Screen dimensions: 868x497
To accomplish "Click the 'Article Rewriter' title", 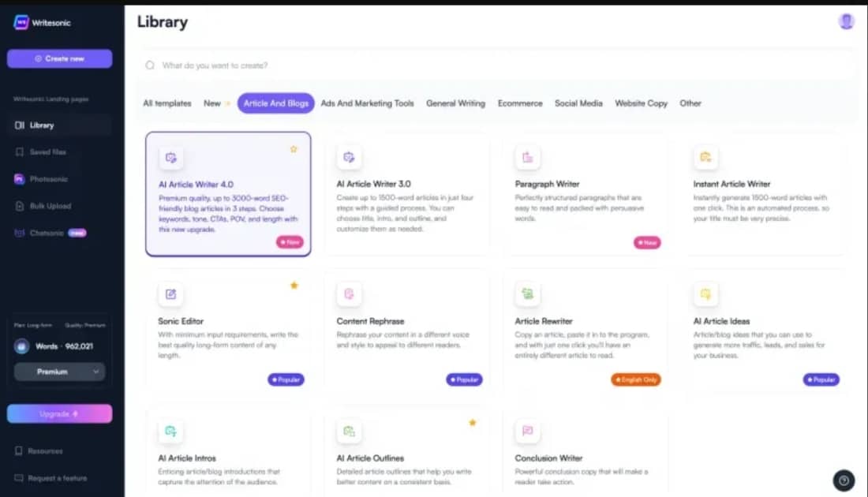I will [x=544, y=321].
